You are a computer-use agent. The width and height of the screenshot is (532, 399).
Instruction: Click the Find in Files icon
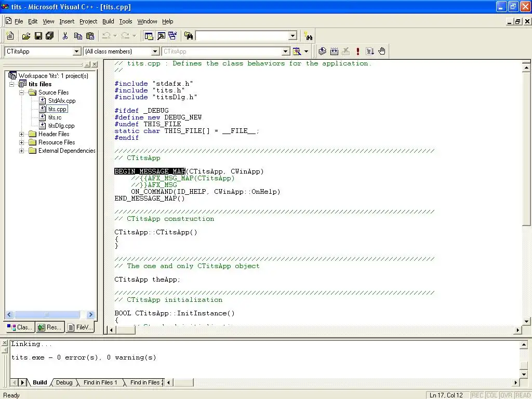coord(189,36)
